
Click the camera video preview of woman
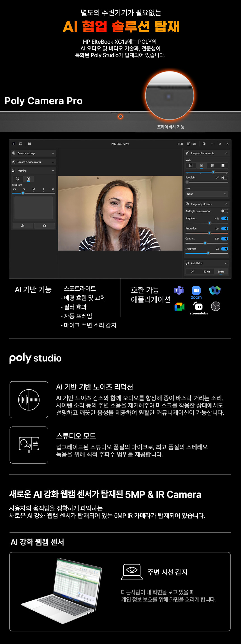pyautogui.click(x=120, y=213)
